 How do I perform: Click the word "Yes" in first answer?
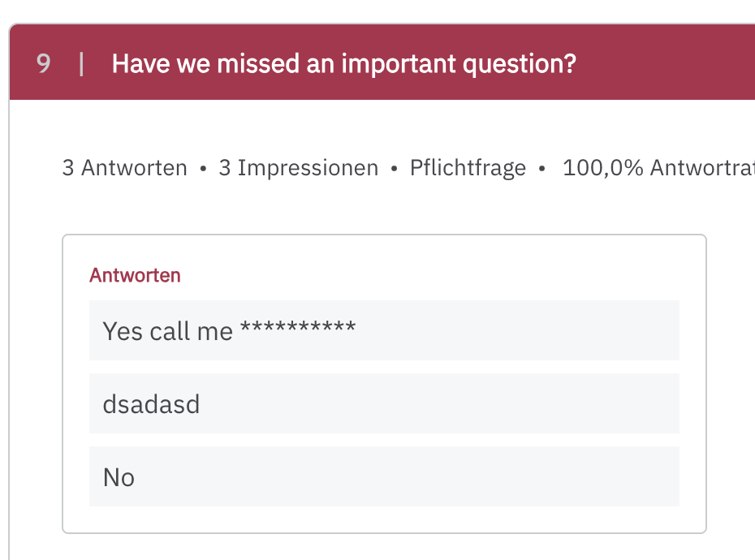coord(123,331)
